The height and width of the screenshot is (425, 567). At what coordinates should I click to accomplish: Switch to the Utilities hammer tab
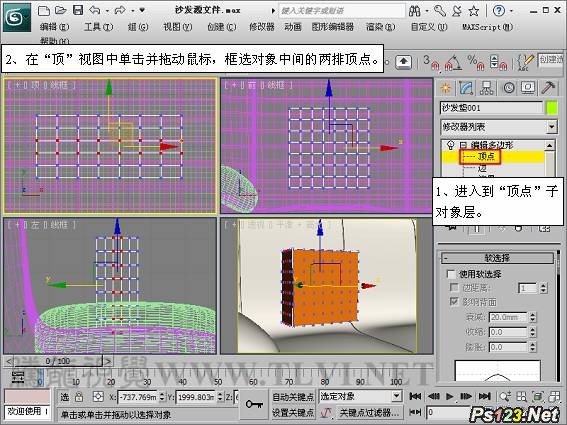click(x=548, y=88)
